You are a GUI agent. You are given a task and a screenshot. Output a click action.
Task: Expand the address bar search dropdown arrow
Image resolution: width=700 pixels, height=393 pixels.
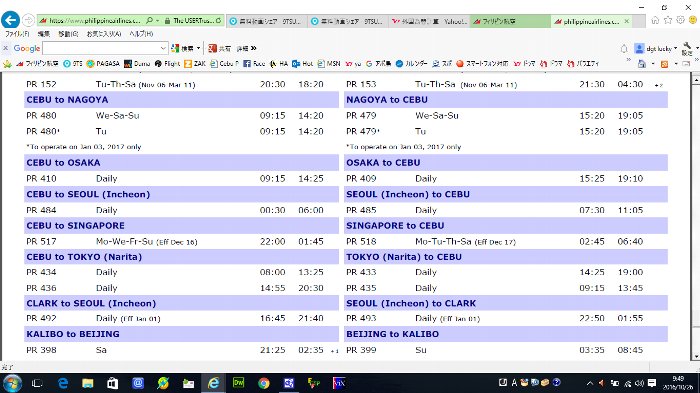[158, 21]
